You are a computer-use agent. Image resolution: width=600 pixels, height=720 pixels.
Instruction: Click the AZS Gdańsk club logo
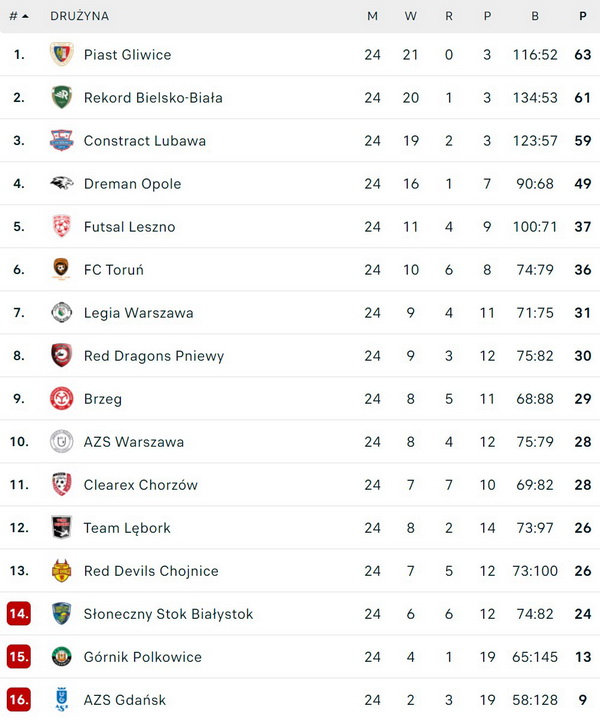62,700
